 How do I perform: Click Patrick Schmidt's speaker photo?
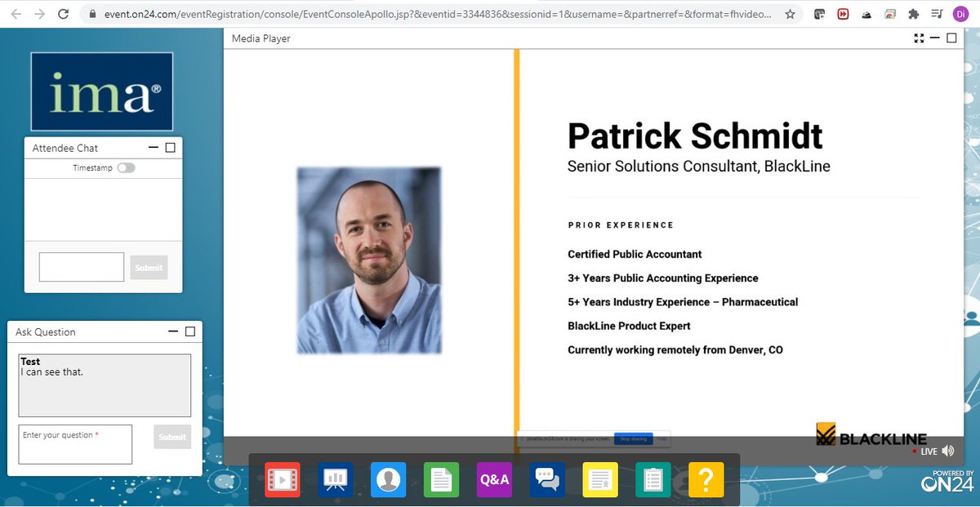[369, 260]
